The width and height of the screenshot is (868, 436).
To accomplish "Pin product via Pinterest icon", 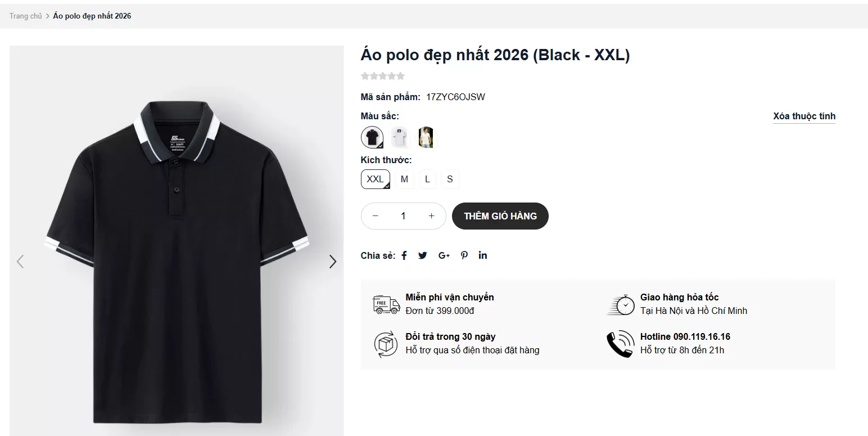I will pos(464,255).
